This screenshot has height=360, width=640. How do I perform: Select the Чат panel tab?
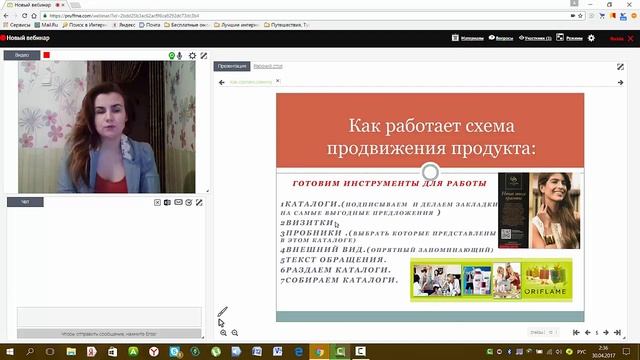pyautogui.click(x=25, y=202)
